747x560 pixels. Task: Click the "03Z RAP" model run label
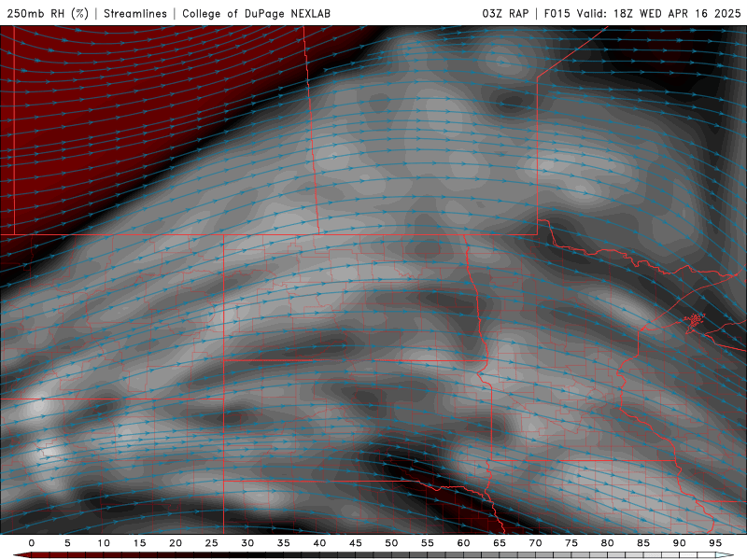[x=505, y=13]
